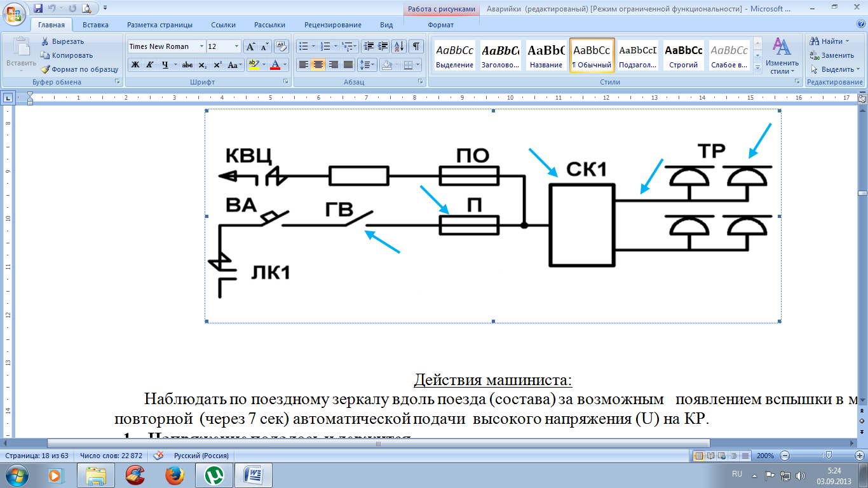This screenshot has width=868, height=488.
Task: Toggle underline (Ч) formatting
Action: (x=165, y=65)
